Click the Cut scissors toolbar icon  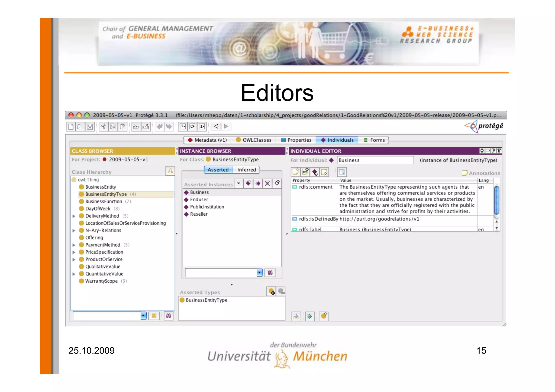103,127
